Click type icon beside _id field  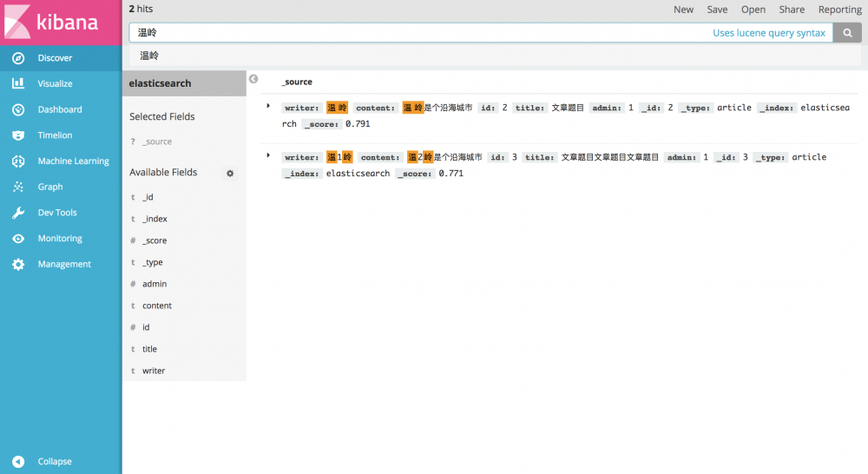pos(133,197)
